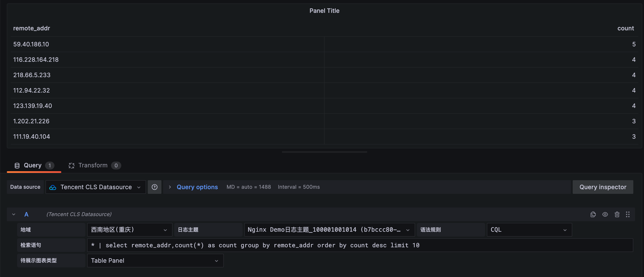
Task: Switch to the Transform tab
Action: [93, 165]
